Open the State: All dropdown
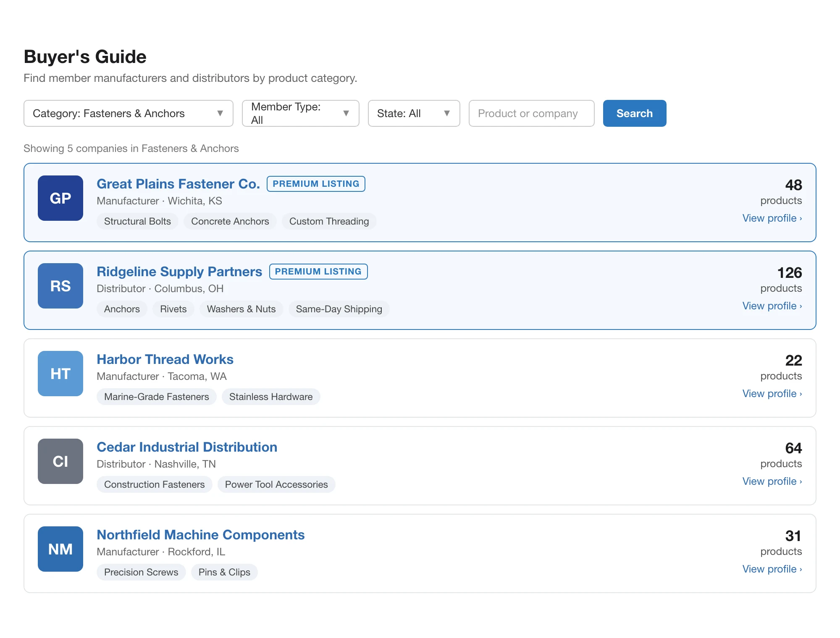The width and height of the screenshot is (840, 638). point(414,113)
